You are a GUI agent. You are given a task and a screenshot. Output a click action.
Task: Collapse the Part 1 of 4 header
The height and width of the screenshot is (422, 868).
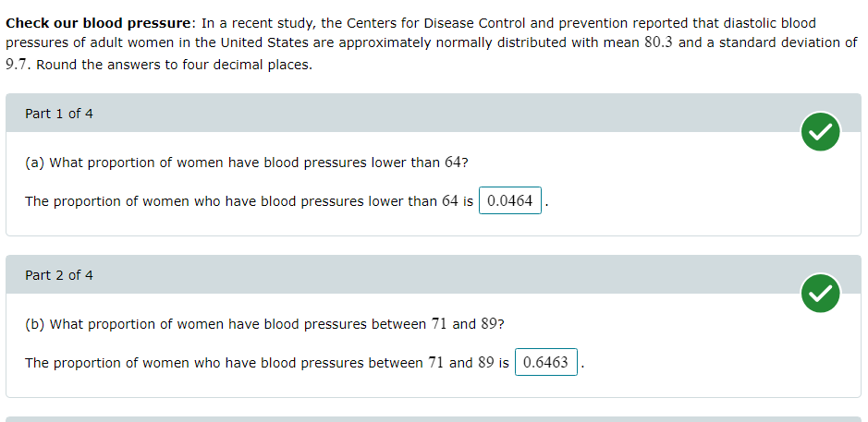tap(434, 114)
